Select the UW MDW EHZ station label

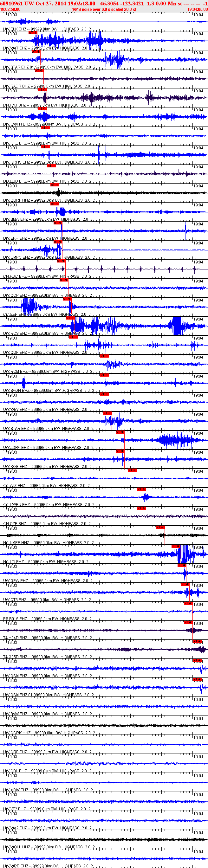(x=48, y=790)
